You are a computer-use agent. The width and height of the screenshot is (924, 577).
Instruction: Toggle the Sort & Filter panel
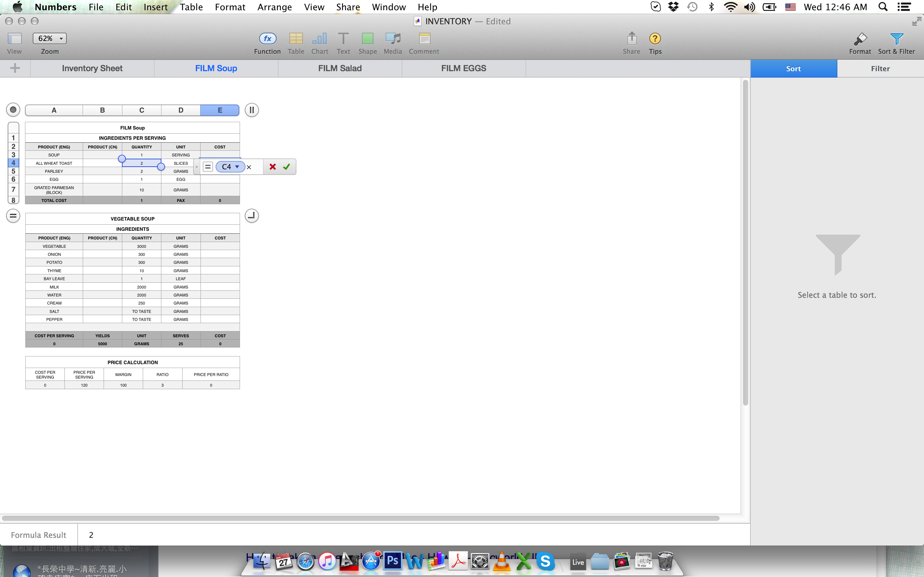[x=896, y=38]
